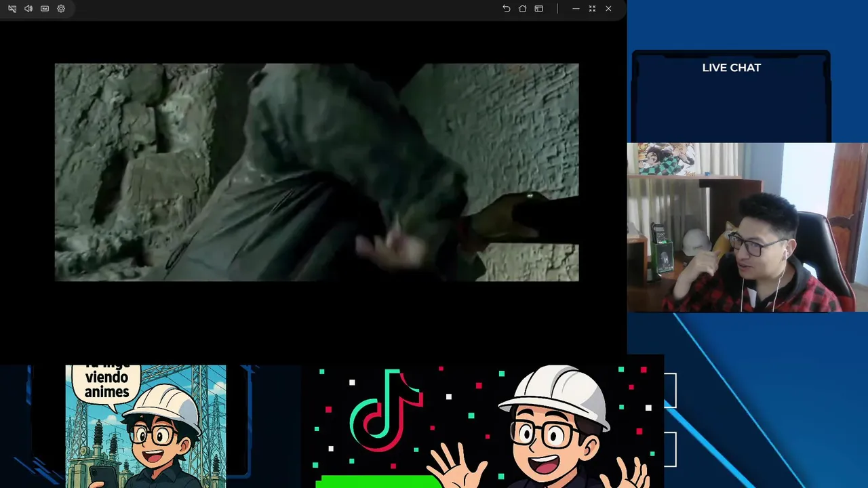
Task: Click the window layout icon in top bar
Action: (x=538, y=9)
